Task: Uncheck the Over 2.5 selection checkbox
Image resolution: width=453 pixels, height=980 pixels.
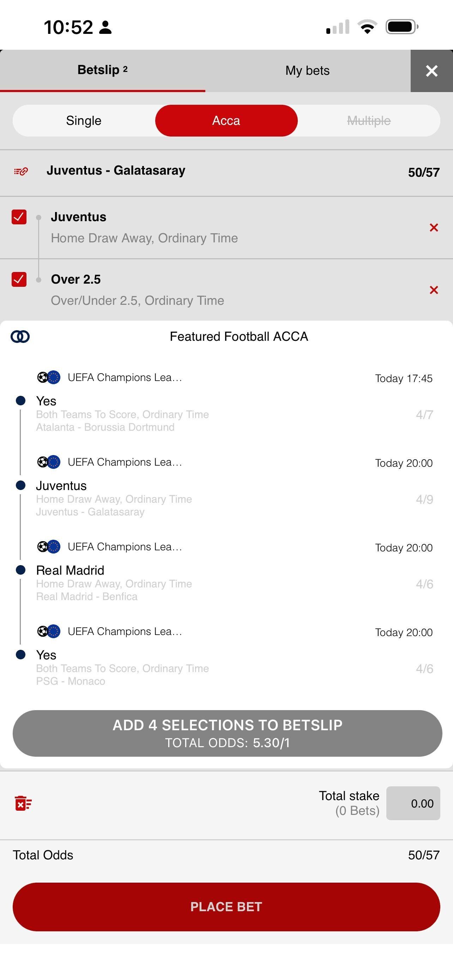Action: pyautogui.click(x=19, y=279)
